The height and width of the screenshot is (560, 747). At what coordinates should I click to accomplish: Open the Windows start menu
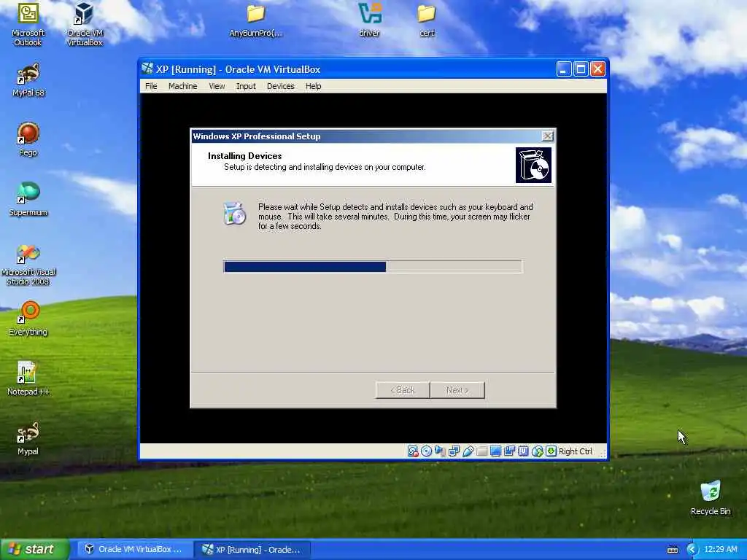[34, 550]
